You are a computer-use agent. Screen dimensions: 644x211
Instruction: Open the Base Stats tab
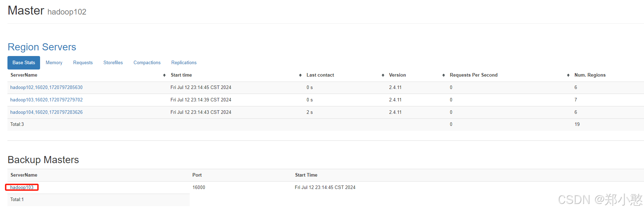[x=24, y=63]
